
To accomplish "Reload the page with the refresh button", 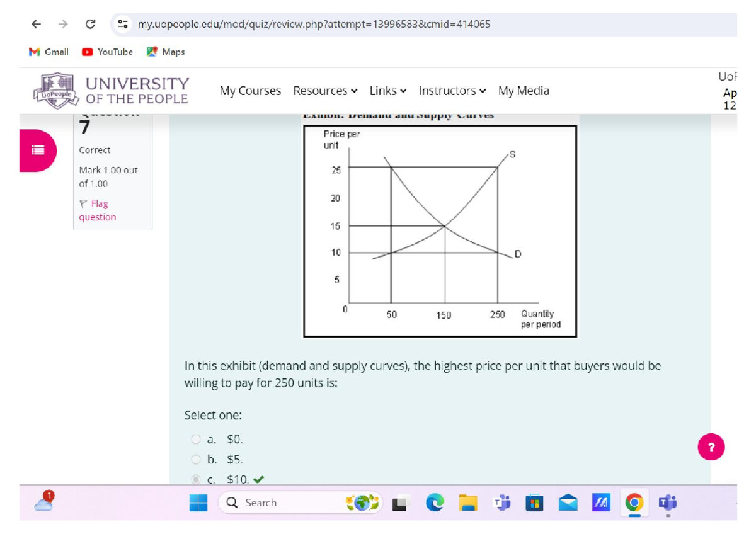I will pos(89,24).
